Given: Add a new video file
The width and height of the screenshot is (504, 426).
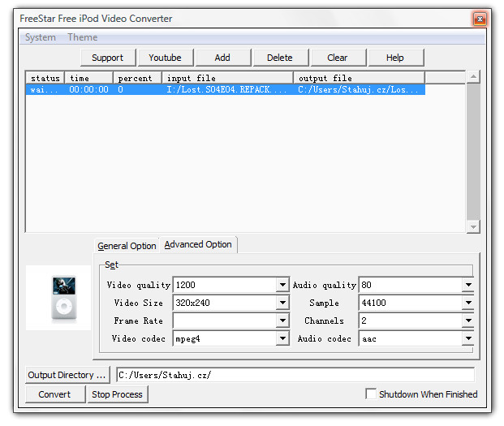Looking at the screenshot, I should 222,58.
